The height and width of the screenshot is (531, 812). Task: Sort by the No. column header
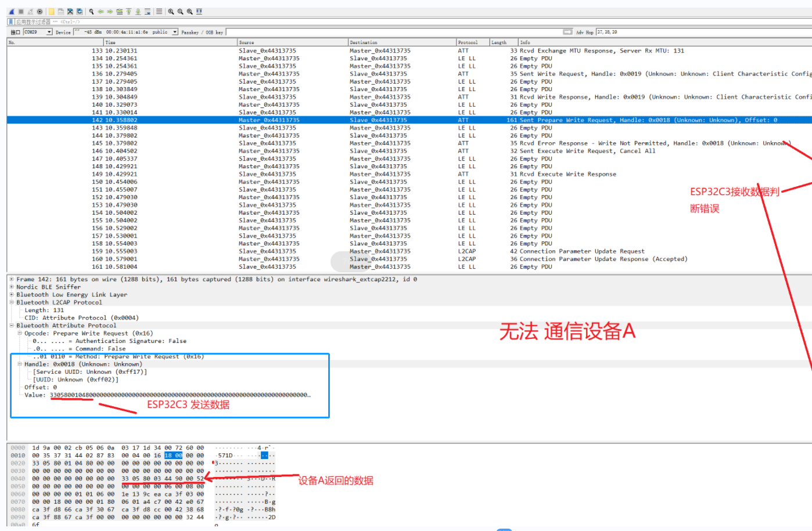(55, 42)
